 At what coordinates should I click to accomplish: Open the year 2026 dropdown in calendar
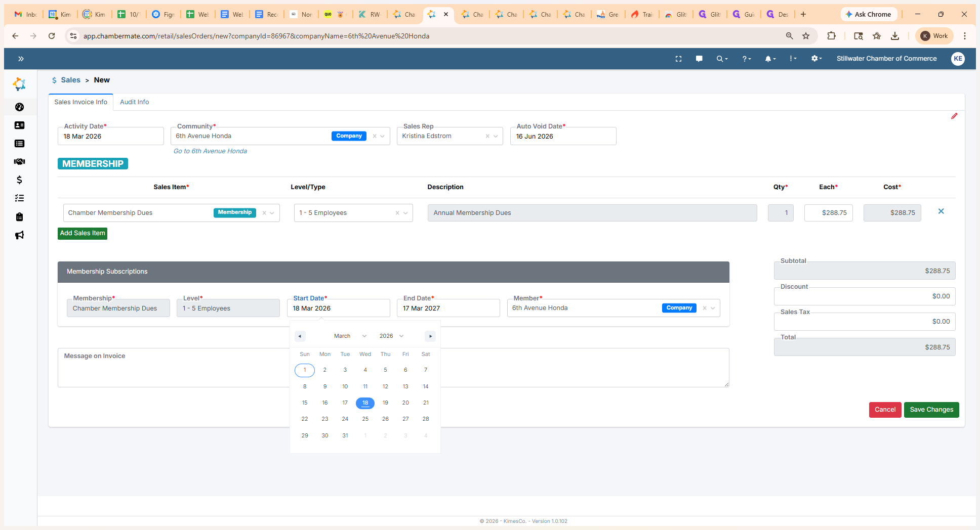pyautogui.click(x=391, y=336)
